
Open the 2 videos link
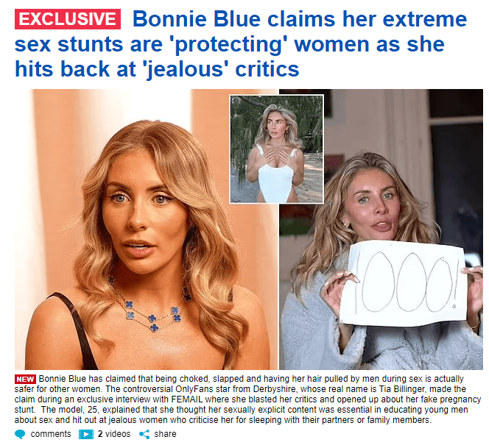point(114,434)
